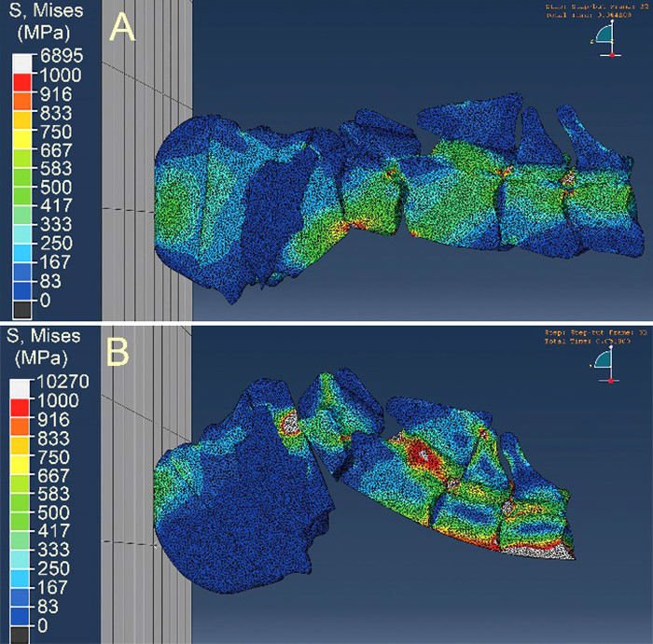The height and width of the screenshot is (644, 653).
Task: Click the 417 value in panel A legend
Action: [x=56, y=205]
